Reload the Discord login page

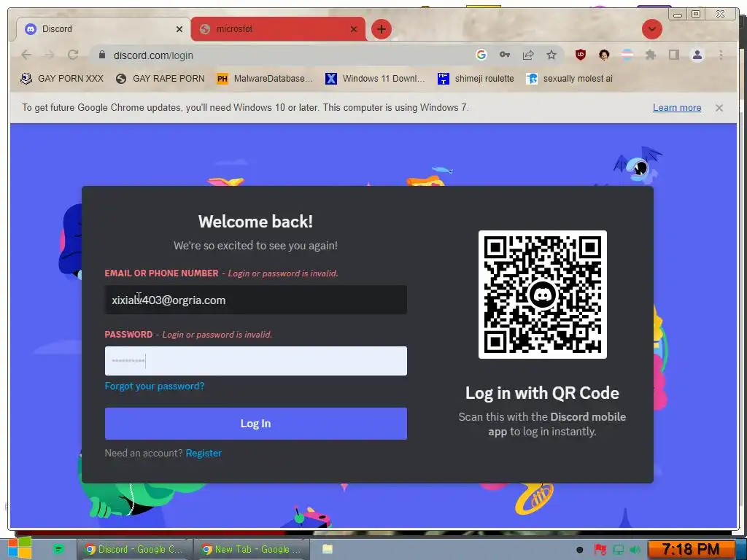tap(73, 55)
